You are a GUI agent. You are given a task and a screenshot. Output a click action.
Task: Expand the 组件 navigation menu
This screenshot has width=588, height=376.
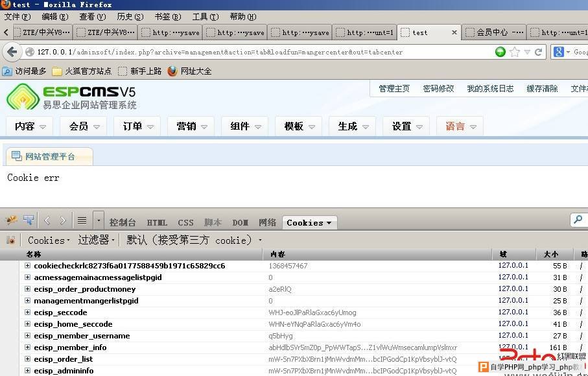tap(246, 126)
